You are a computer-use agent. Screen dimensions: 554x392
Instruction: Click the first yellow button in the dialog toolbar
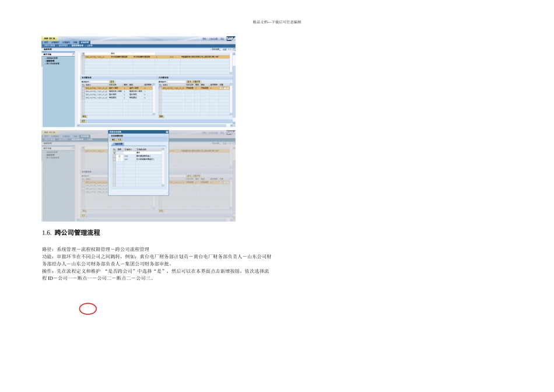pos(114,139)
